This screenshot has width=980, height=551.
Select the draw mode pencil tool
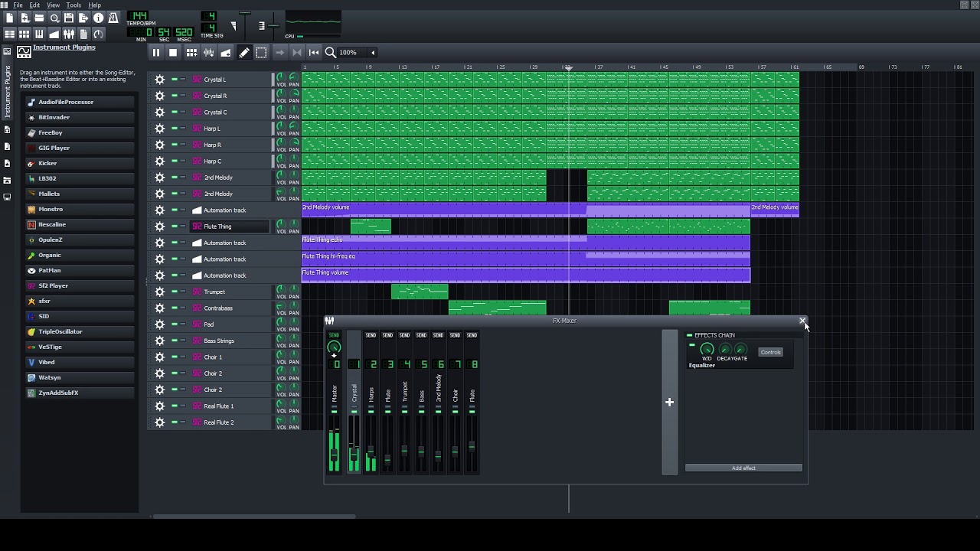244,53
